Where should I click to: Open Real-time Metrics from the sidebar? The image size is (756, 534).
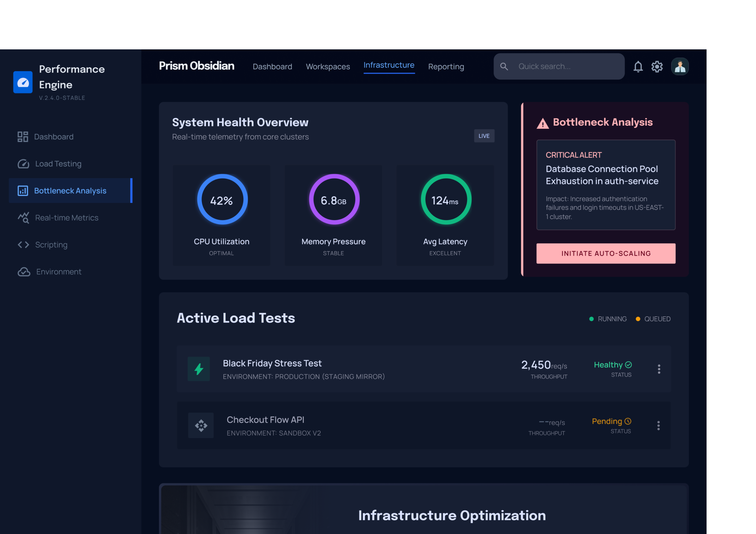pyautogui.click(x=67, y=218)
